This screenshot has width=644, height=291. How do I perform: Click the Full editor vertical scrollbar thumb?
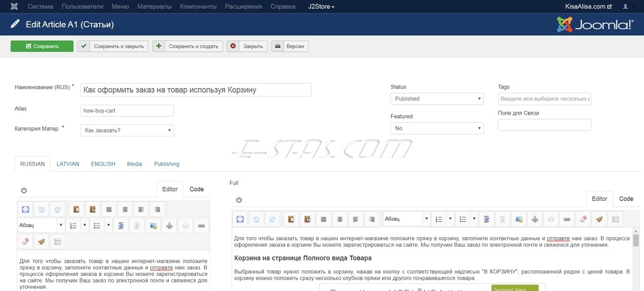click(x=636, y=241)
